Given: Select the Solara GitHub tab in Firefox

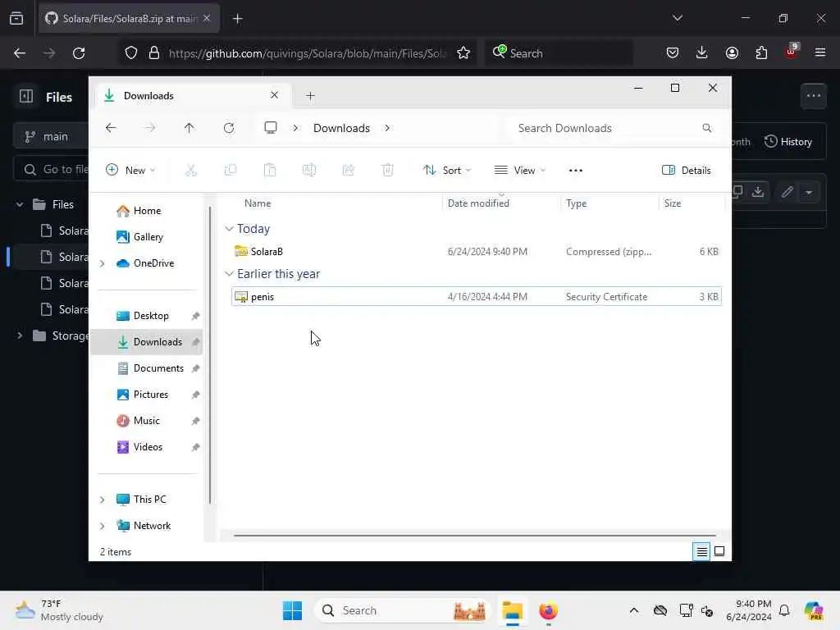Looking at the screenshot, I should (x=129, y=19).
